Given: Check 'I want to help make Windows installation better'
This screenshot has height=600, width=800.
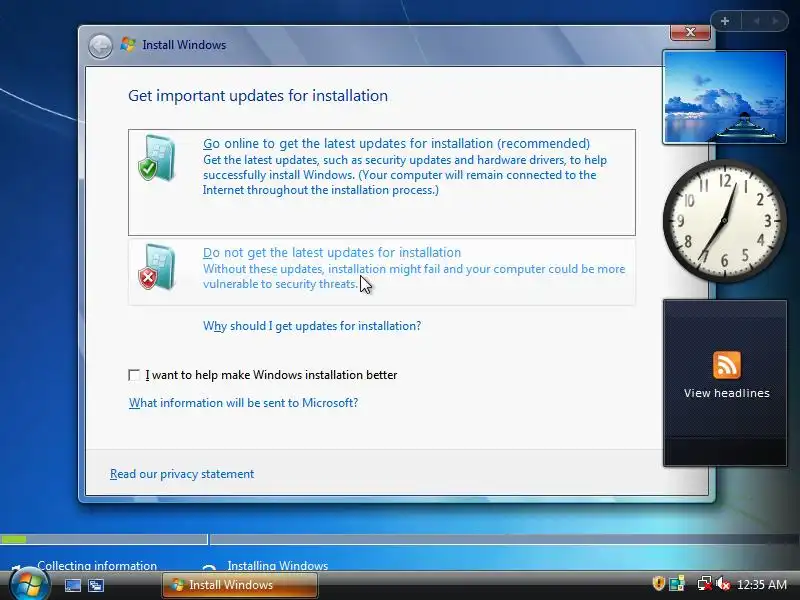Looking at the screenshot, I should 134,376.
